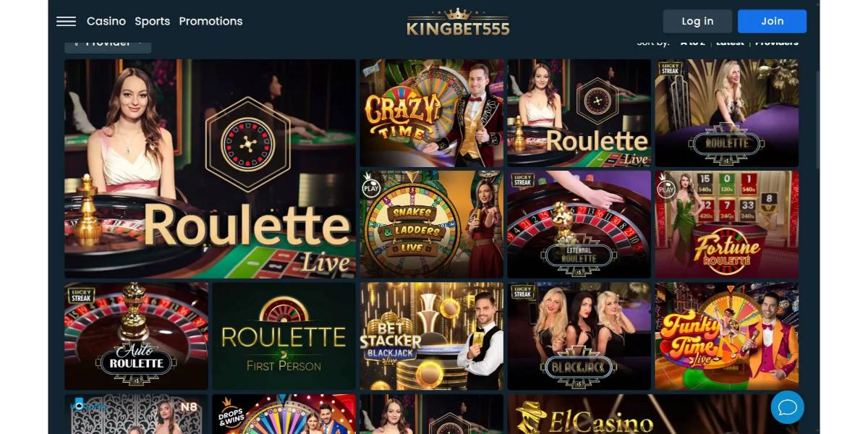Expand the Provider filter dropdown
The height and width of the screenshot is (434, 868).
[108, 43]
